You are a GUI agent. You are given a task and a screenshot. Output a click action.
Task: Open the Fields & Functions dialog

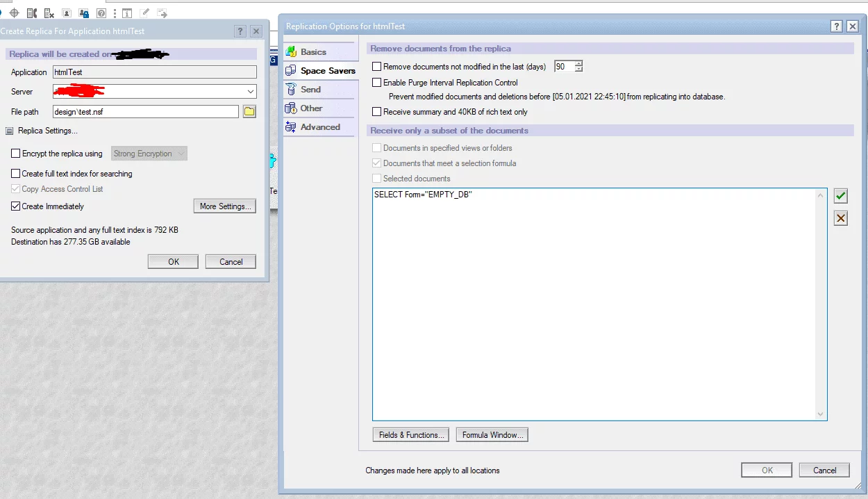tap(410, 435)
